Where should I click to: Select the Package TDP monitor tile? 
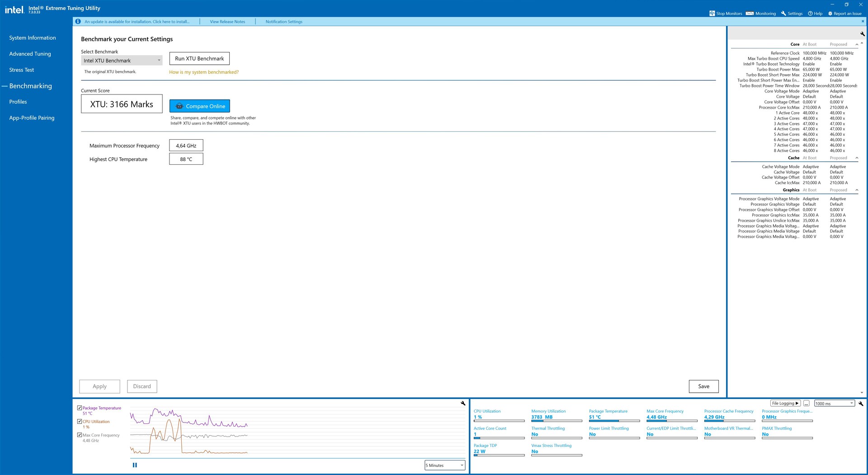pyautogui.click(x=499, y=450)
